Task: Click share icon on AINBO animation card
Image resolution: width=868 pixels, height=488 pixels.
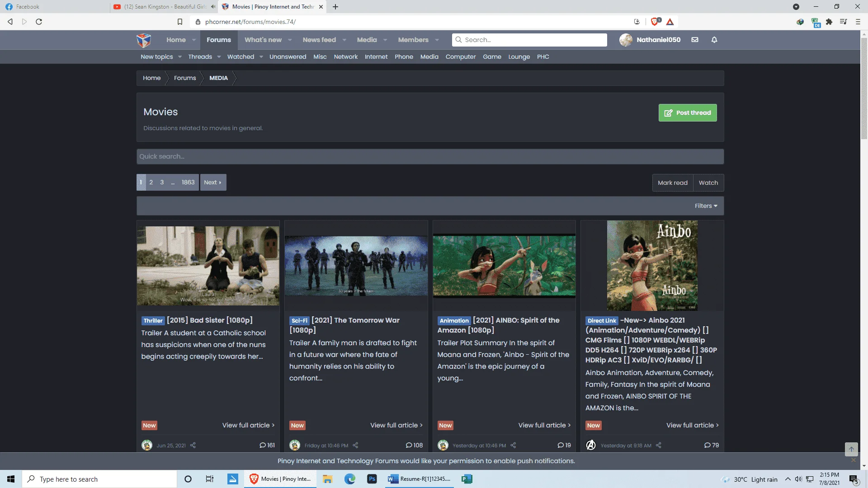Action: click(x=513, y=446)
